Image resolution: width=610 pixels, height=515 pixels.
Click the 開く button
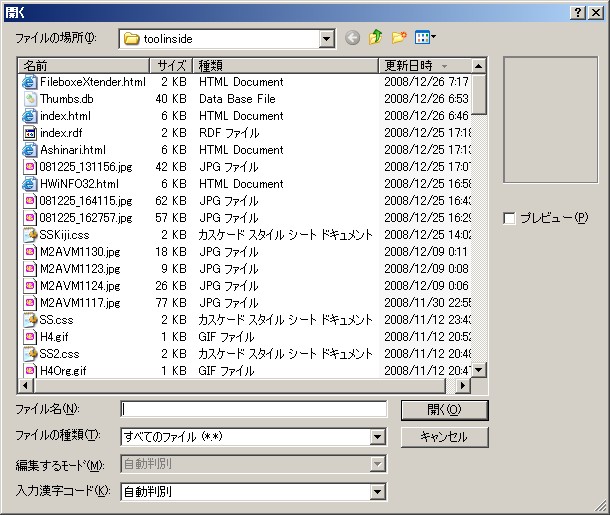tap(444, 410)
